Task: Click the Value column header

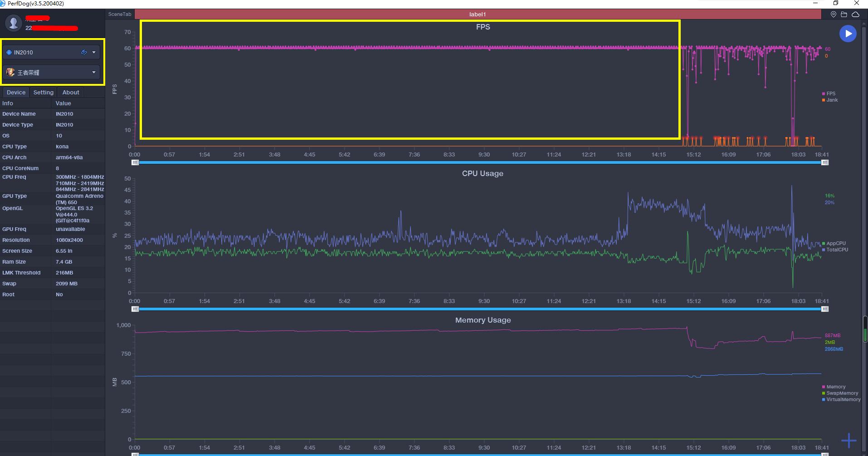Action: pyautogui.click(x=63, y=103)
